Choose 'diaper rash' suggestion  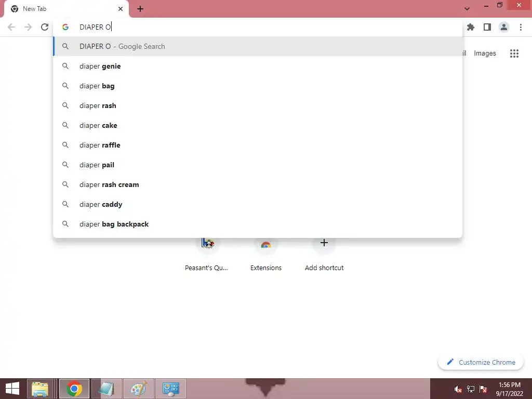pos(258,105)
